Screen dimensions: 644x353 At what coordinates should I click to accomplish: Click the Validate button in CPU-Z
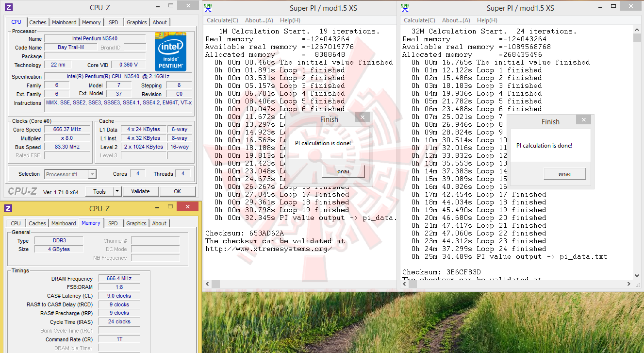[x=140, y=191]
